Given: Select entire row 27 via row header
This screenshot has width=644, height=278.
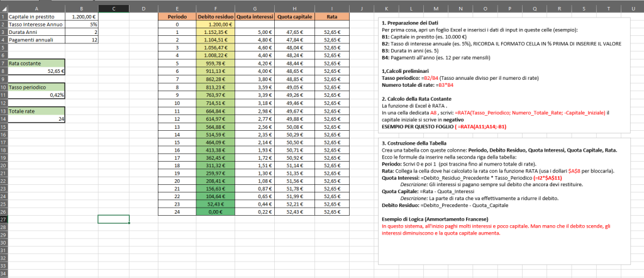Looking at the screenshot, I should point(3,219).
